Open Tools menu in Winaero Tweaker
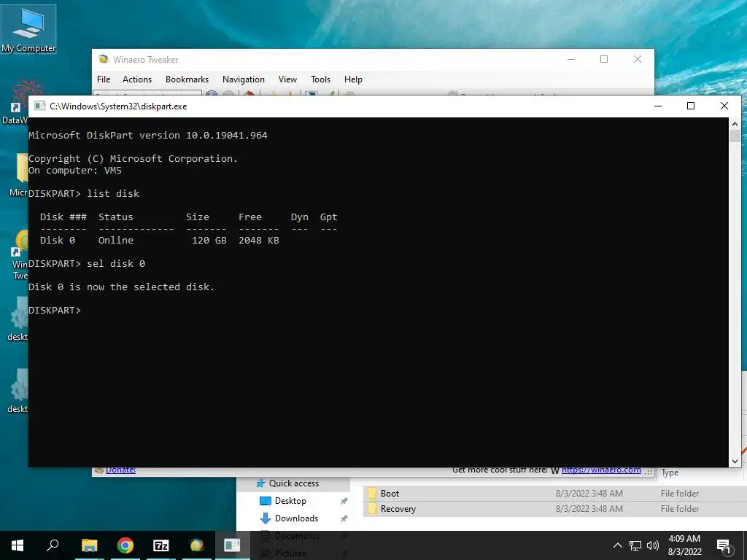Image resolution: width=747 pixels, height=560 pixels. coord(321,79)
